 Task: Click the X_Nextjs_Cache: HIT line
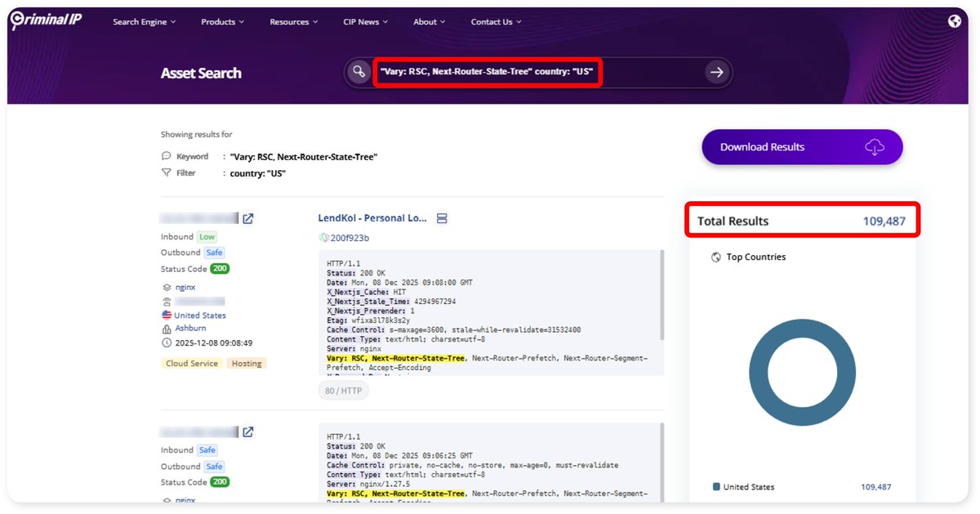click(x=367, y=292)
